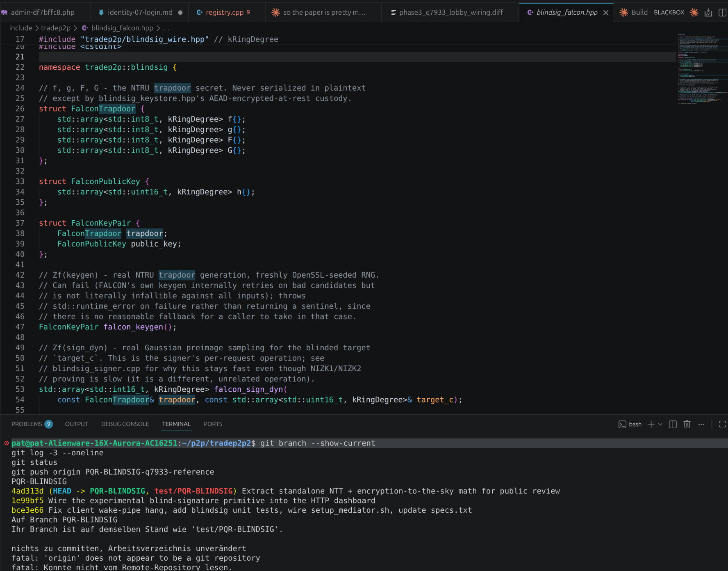This screenshot has width=728, height=571.
Task: Click line number 47 in the gutter
Action: (x=20, y=327)
